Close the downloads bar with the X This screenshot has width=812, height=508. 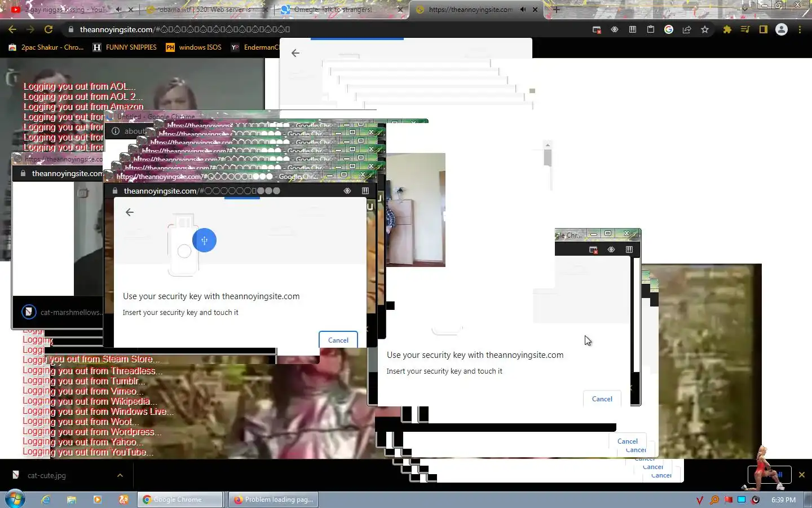(801, 475)
